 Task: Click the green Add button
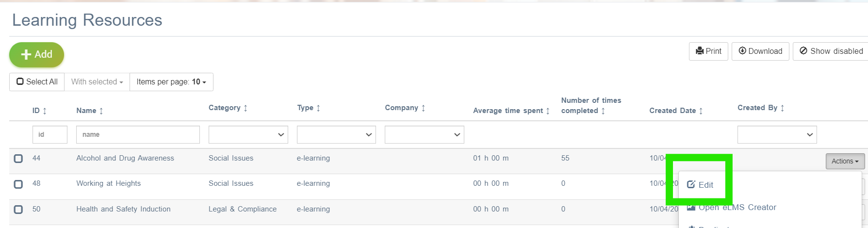click(x=36, y=55)
